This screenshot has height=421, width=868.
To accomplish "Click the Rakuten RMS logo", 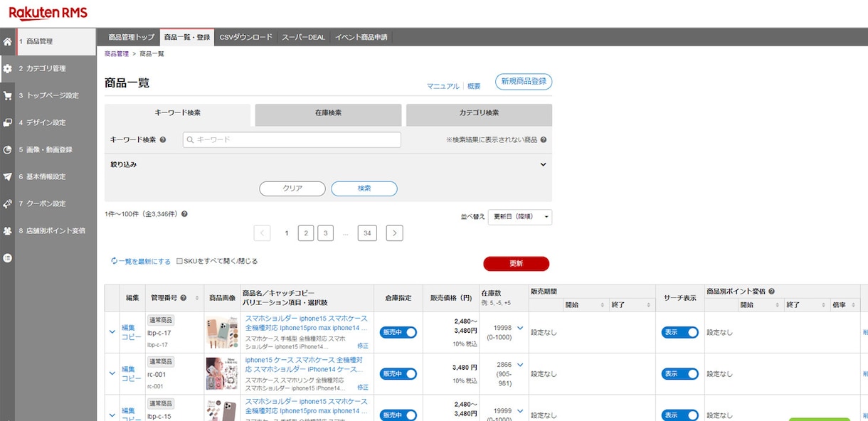I will 48,13.
